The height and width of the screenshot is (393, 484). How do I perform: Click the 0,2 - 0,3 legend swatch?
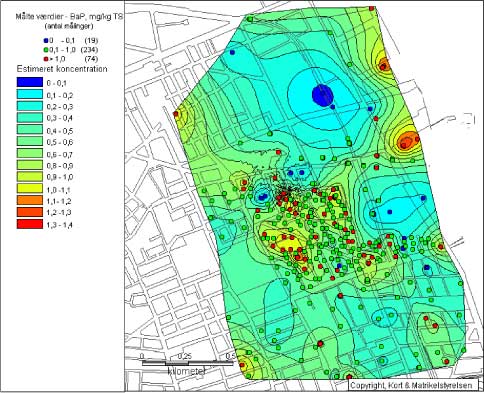30,106
